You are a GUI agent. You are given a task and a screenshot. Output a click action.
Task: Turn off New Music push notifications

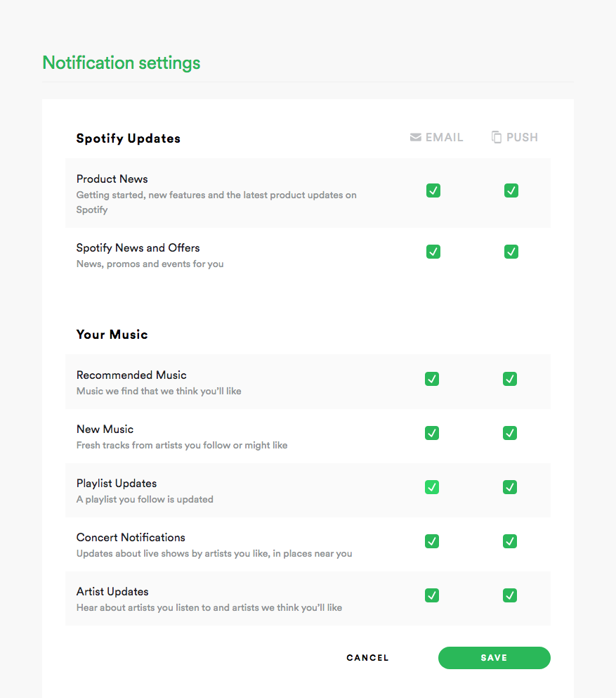pyautogui.click(x=510, y=433)
